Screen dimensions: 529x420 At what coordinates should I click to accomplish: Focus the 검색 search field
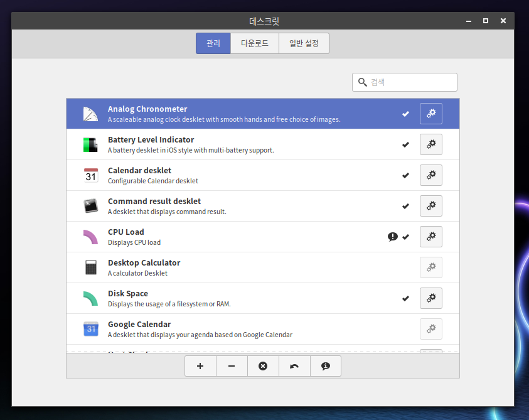coord(405,82)
